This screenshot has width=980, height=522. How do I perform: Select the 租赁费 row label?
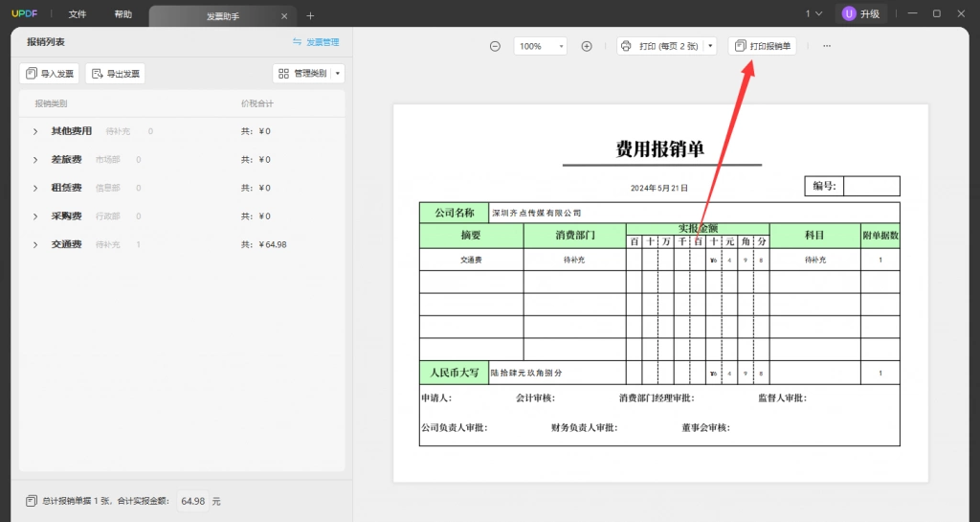pos(66,188)
